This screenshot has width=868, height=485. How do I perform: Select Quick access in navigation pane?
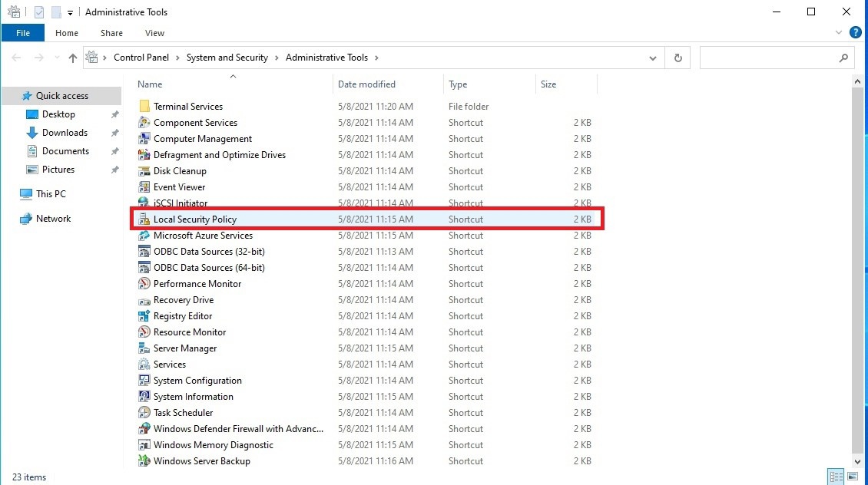click(62, 96)
